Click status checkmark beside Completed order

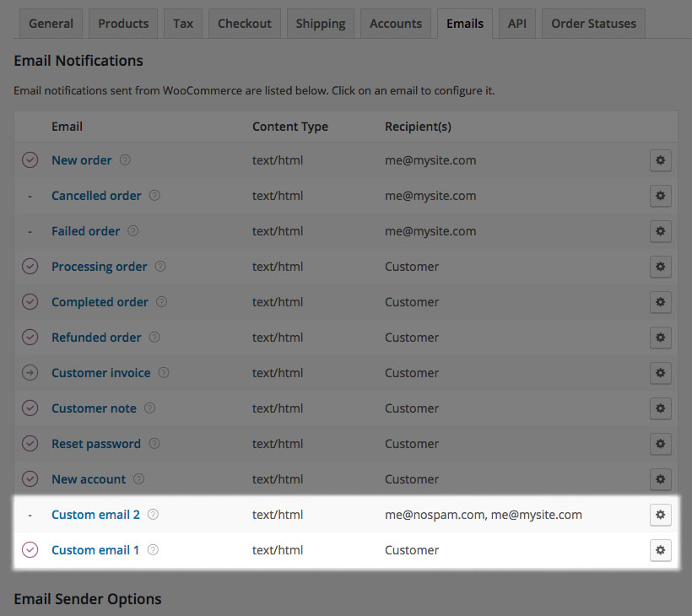pos(30,302)
